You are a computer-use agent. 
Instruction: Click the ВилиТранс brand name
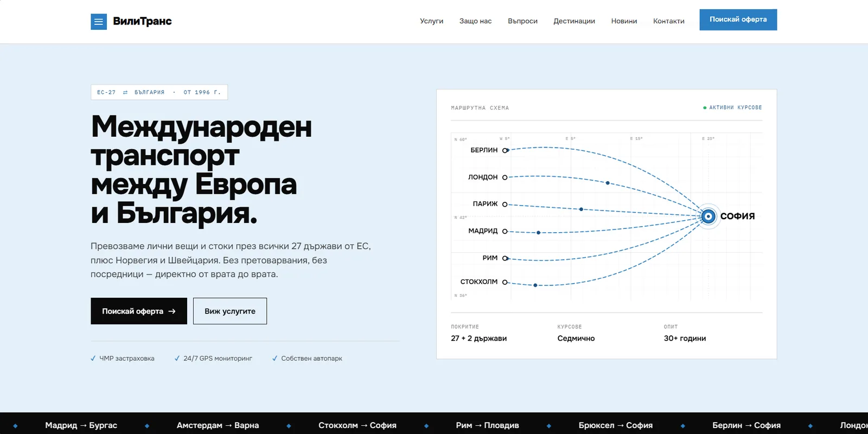click(142, 21)
